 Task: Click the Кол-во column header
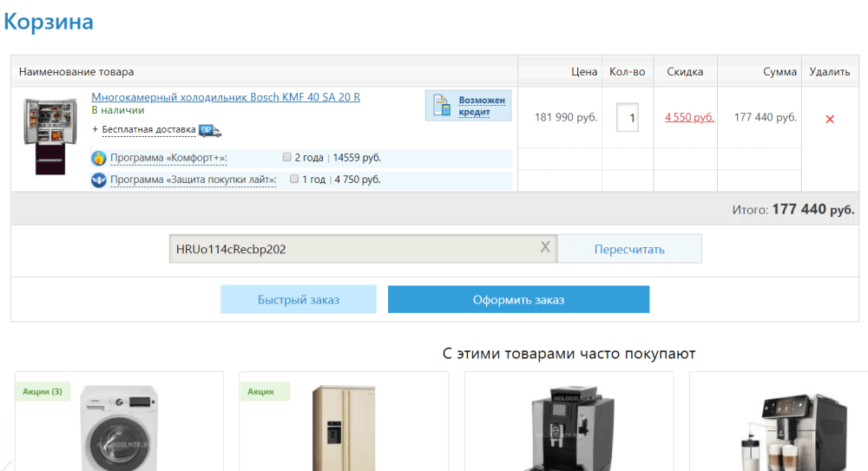click(628, 72)
